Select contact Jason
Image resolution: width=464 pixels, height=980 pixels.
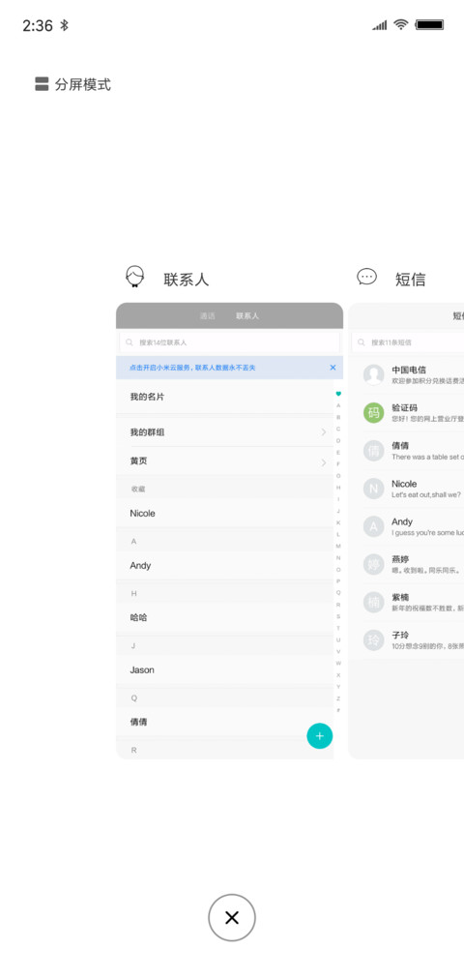click(225, 670)
